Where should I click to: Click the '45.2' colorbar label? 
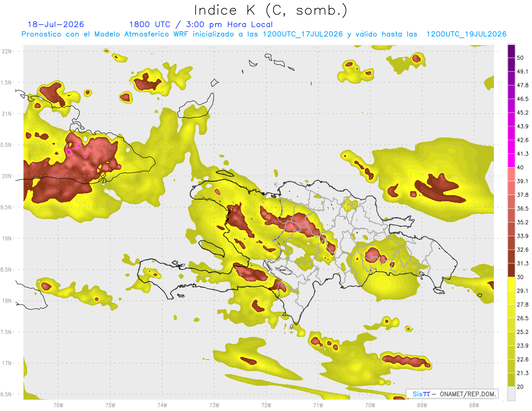coord(523,113)
